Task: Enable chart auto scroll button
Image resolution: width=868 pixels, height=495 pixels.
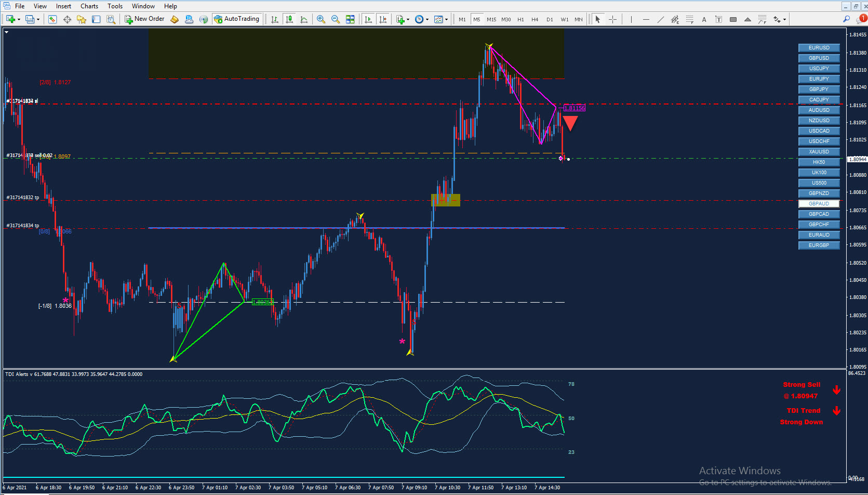Action: [368, 19]
